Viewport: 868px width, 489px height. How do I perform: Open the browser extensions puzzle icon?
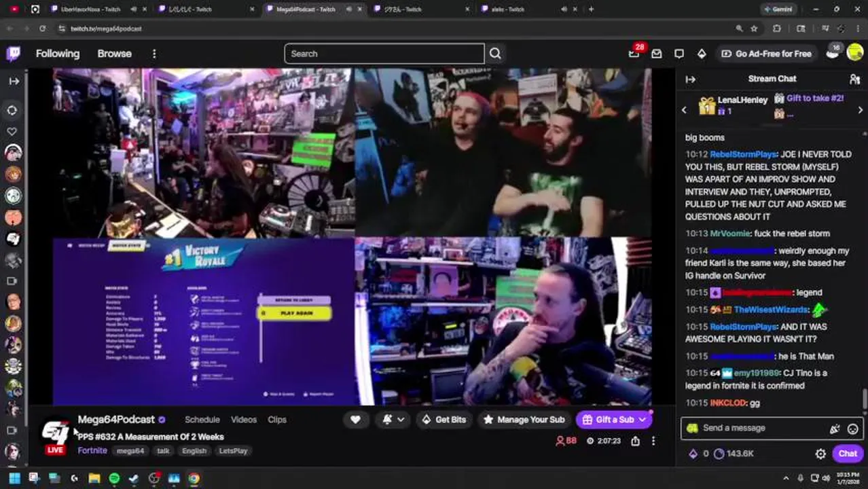point(777,29)
